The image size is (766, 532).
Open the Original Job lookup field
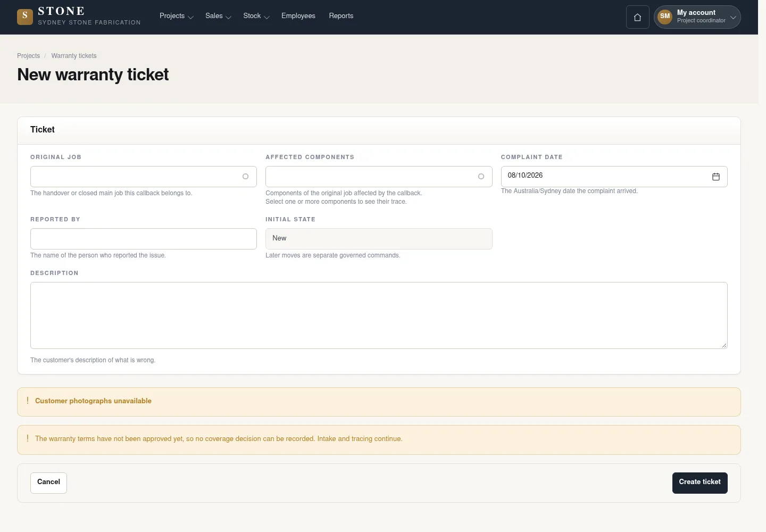(144, 177)
